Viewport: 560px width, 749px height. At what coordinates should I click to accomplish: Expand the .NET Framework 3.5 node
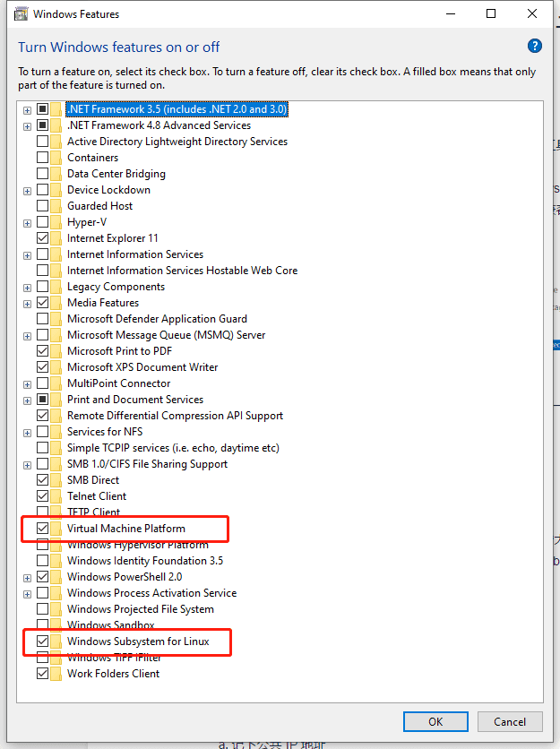tap(28, 109)
